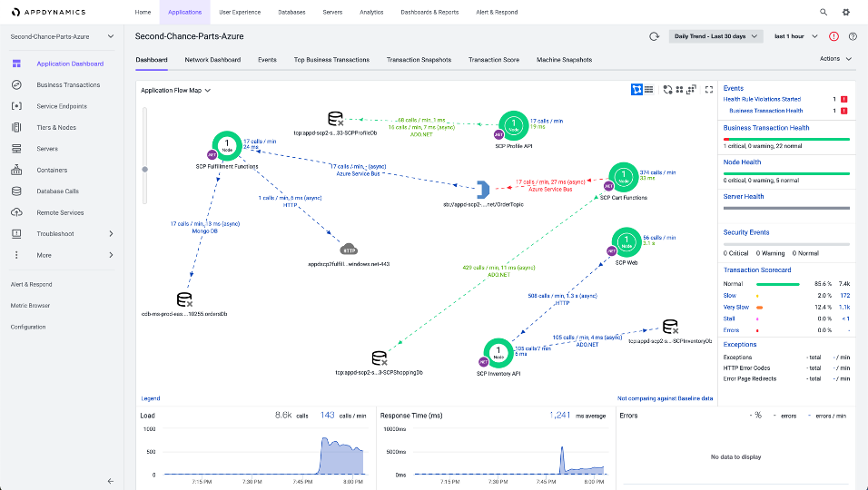This screenshot has height=490, width=868.
Task: Switch to the Events tab
Action: point(267,60)
